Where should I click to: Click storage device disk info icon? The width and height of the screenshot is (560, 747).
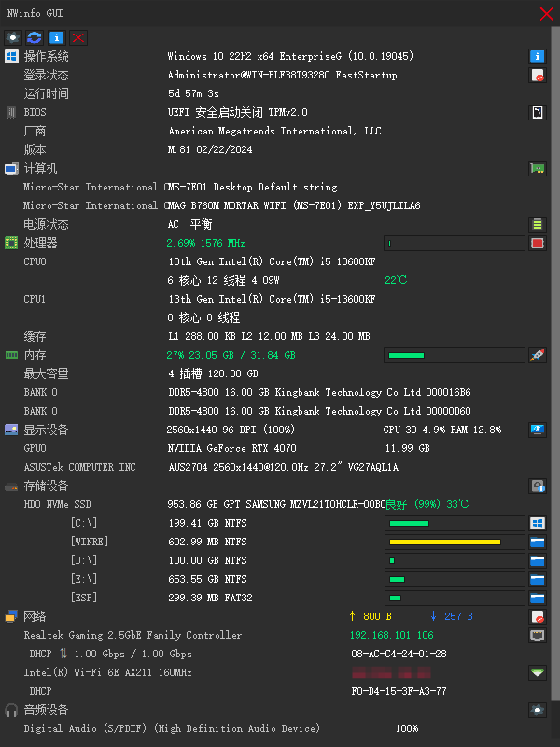(538, 486)
